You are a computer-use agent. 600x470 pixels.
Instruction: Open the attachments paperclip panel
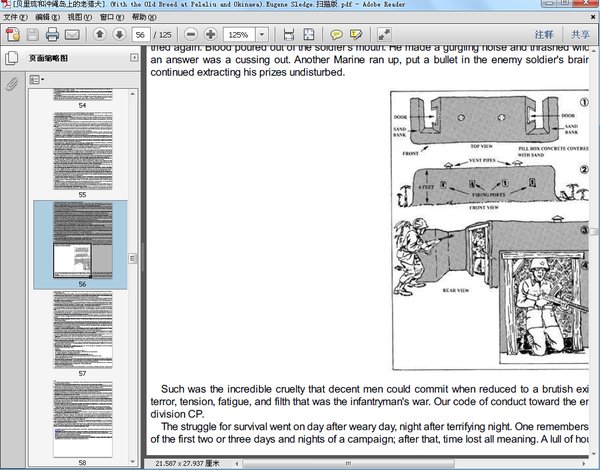coord(13,81)
